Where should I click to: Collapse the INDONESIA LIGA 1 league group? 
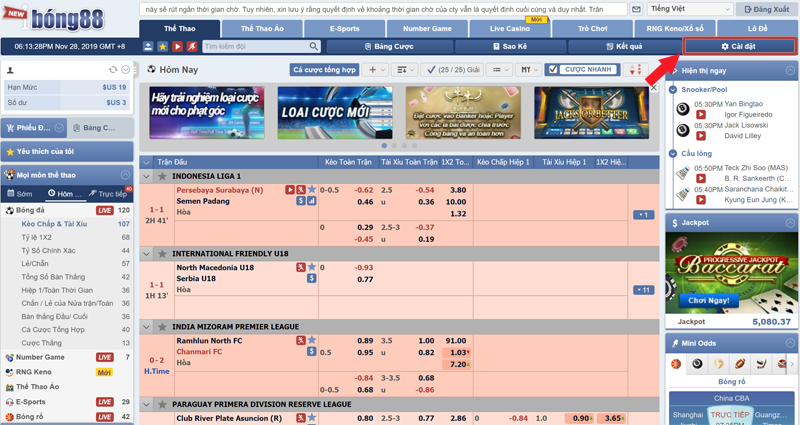pyautogui.click(x=147, y=177)
